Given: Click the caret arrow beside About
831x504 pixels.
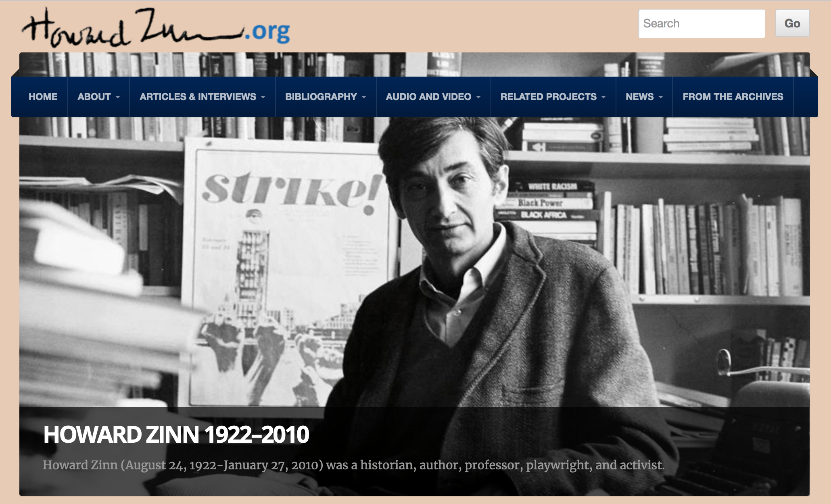Looking at the screenshot, I should coord(118,97).
